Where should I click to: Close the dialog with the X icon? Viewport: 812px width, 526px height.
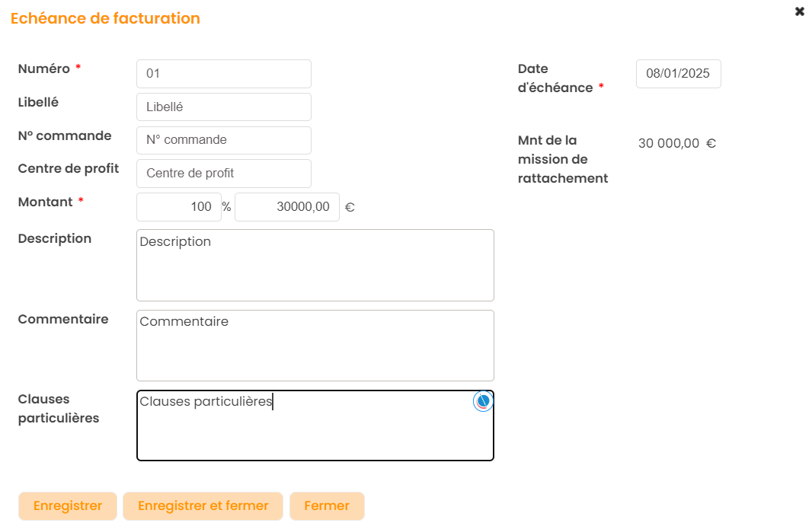pyautogui.click(x=800, y=11)
